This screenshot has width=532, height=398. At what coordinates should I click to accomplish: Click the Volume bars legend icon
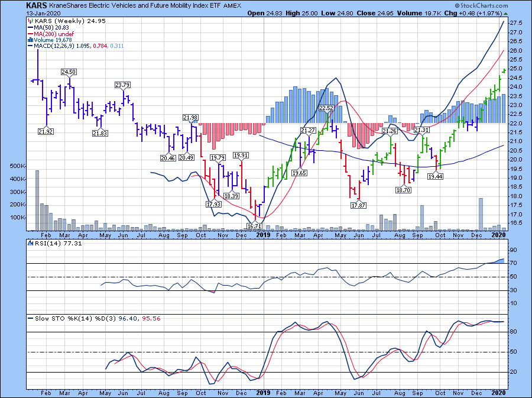(30, 40)
